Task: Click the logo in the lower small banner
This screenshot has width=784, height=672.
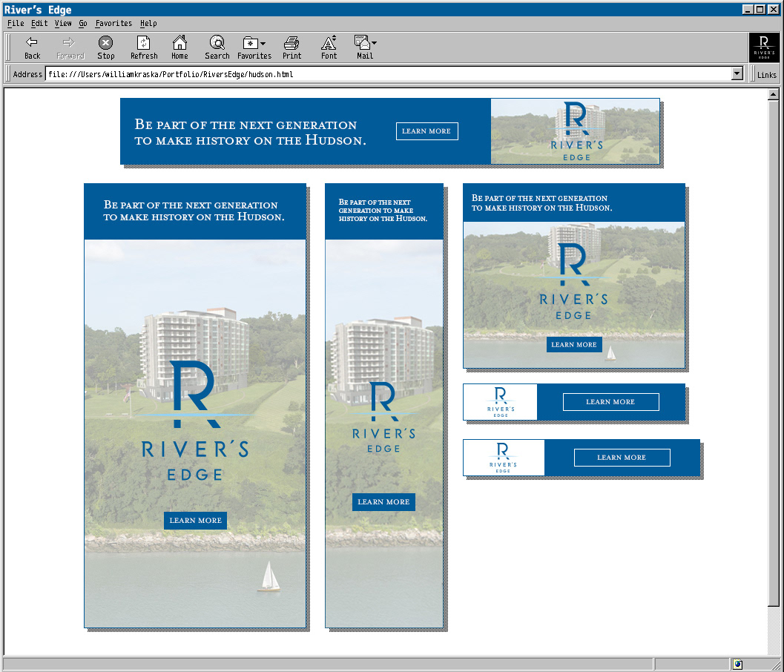Action: (503, 458)
